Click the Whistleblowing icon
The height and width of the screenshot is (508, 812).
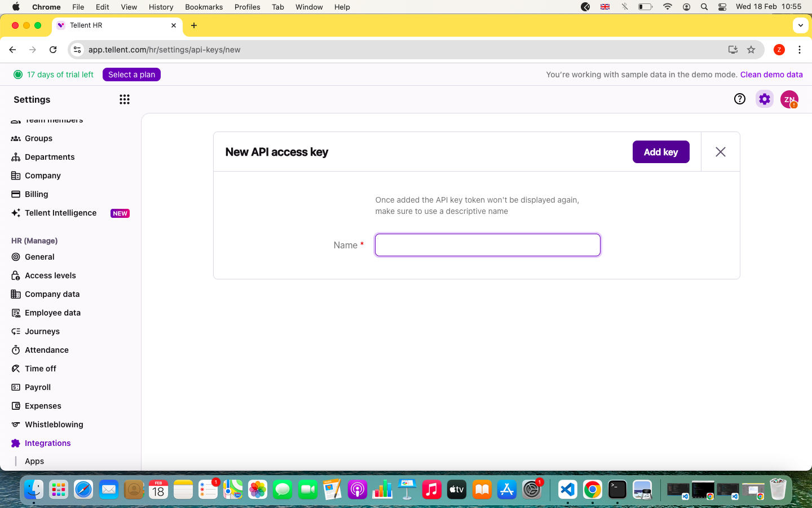pos(16,424)
